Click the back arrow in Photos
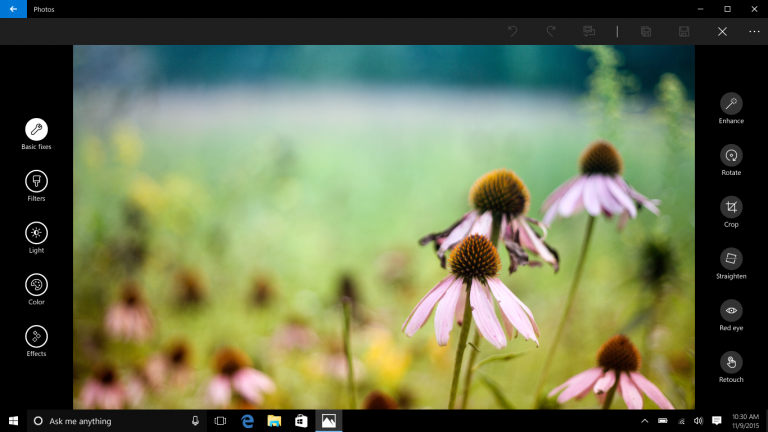The image size is (768, 432). click(x=13, y=9)
